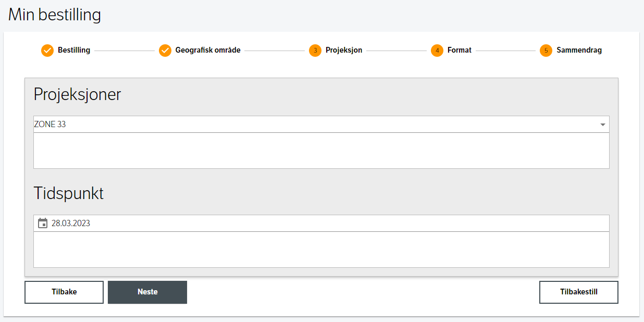
Task: Open the calendar icon in Tidspunkt
Action: coord(43,223)
